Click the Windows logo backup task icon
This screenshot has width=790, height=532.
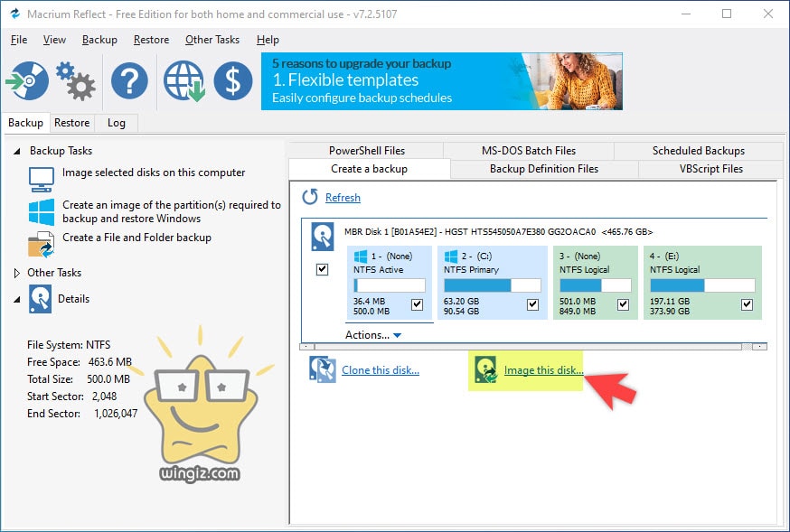42,212
